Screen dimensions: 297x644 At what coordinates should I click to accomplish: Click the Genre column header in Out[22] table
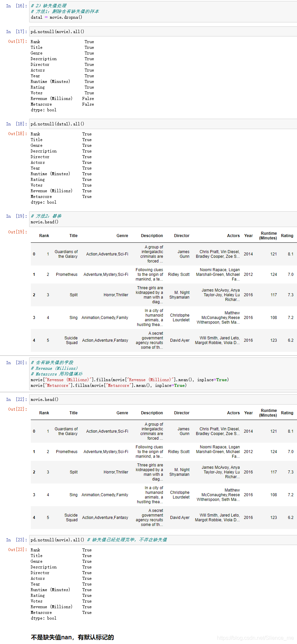tap(122, 413)
